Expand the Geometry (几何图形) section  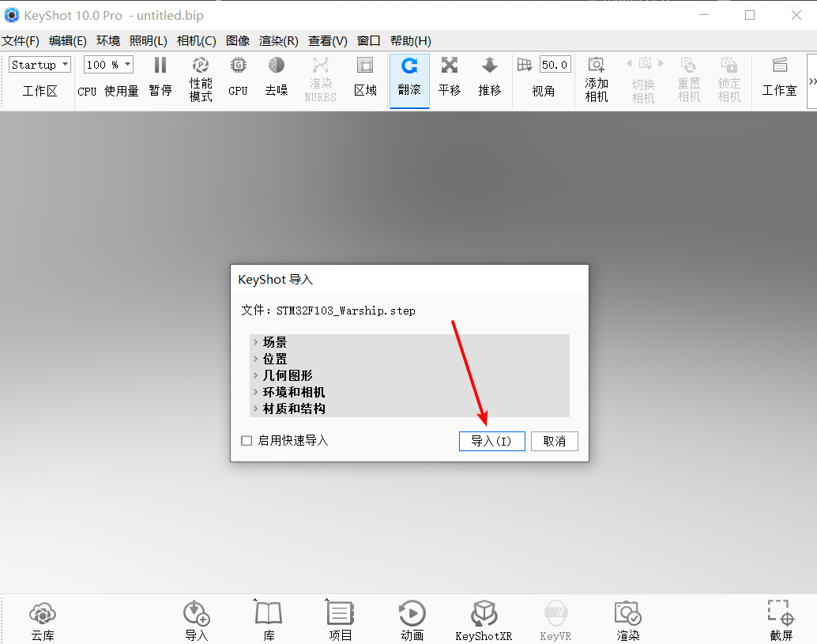pyautogui.click(x=256, y=375)
